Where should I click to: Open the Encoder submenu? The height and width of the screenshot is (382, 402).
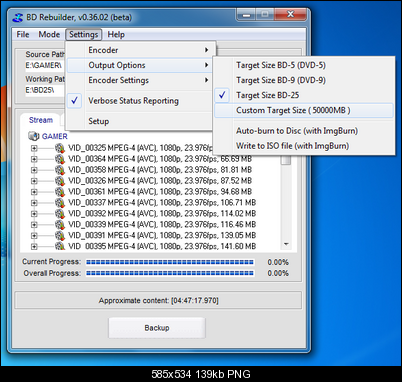(140, 50)
